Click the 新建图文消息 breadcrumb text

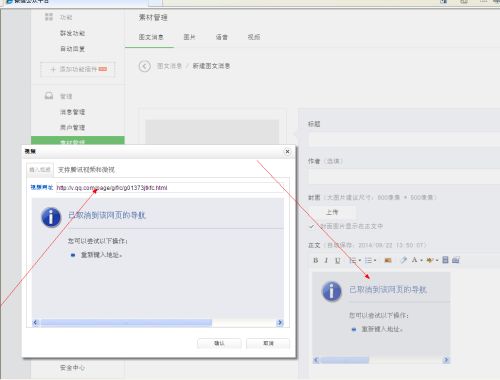point(211,66)
